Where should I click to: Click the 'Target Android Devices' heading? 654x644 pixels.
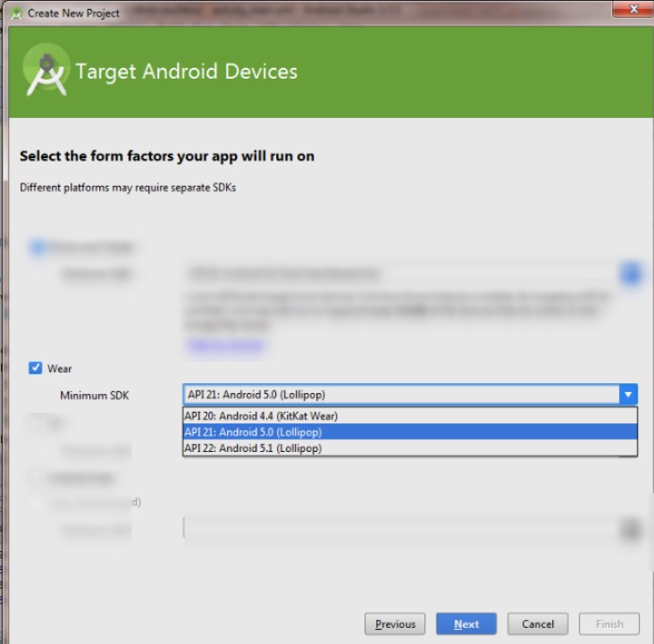point(187,71)
